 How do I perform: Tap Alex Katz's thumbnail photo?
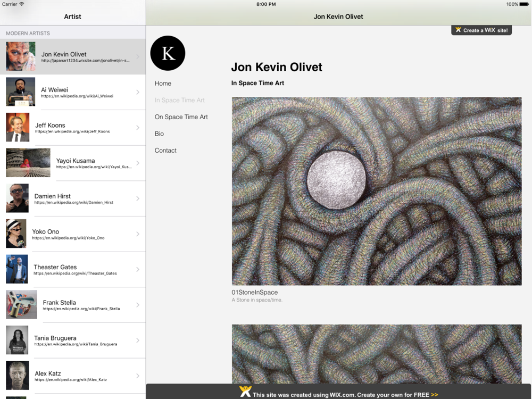[18, 375]
